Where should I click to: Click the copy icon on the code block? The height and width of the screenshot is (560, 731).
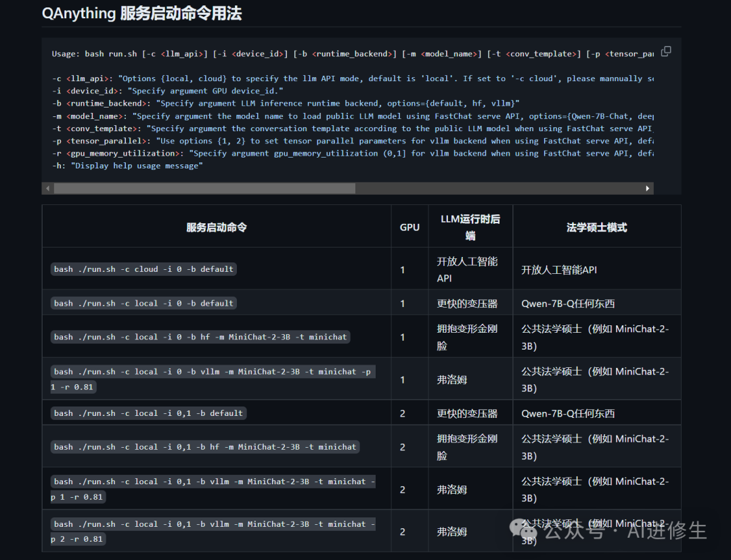[666, 51]
